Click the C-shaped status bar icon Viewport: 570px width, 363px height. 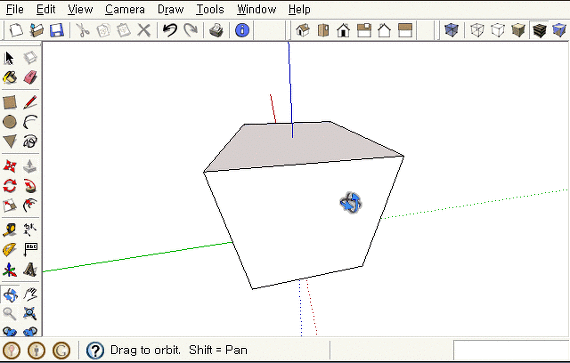(61, 350)
